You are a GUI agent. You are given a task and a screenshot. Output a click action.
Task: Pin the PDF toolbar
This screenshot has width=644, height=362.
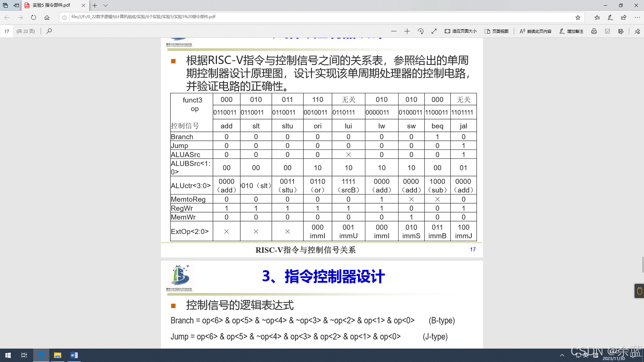click(637, 31)
